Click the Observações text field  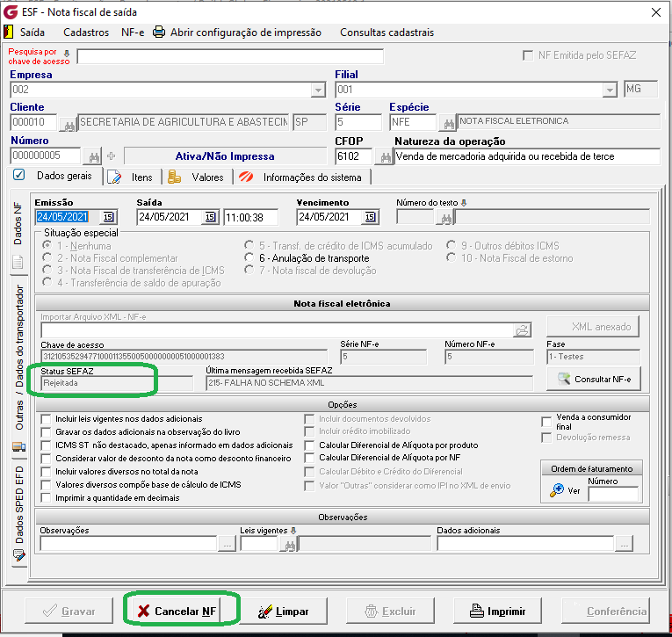128,544
